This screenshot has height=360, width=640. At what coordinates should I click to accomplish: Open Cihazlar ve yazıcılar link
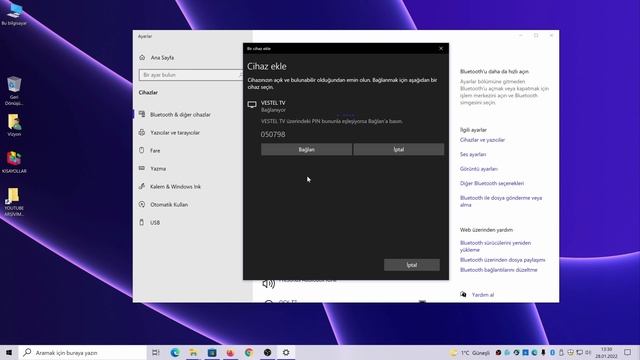482,140
